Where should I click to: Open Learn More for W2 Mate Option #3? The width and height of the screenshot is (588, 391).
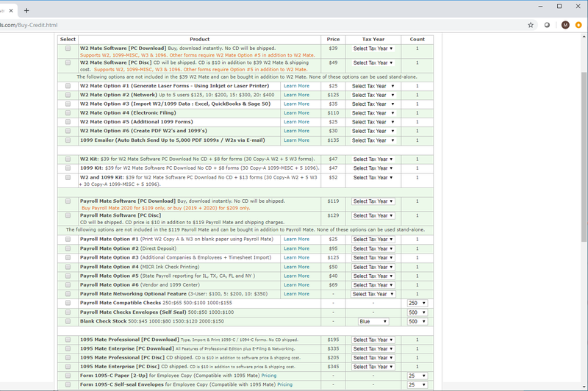(297, 104)
